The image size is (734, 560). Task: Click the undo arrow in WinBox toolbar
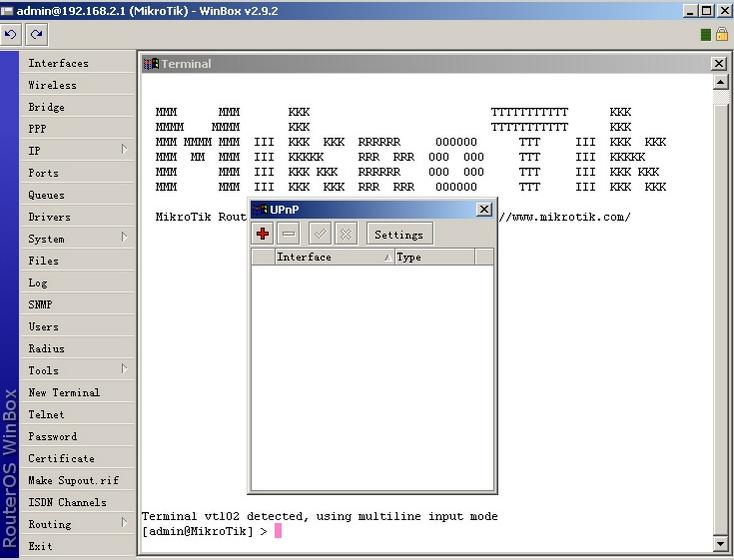(11, 34)
